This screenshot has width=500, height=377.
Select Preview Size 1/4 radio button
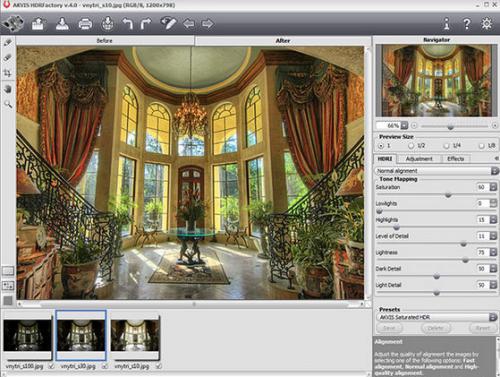tap(446, 146)
